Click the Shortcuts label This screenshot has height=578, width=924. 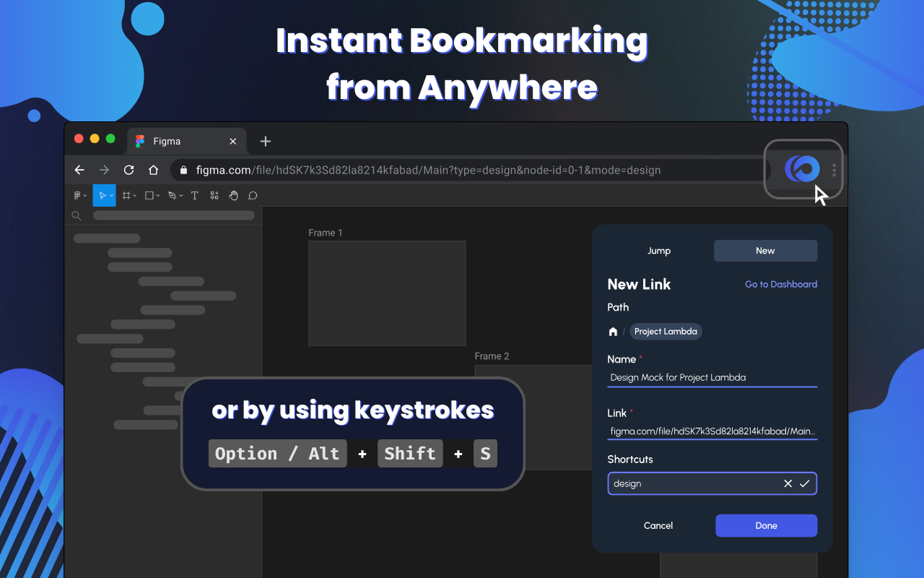[x=630, y=460]
